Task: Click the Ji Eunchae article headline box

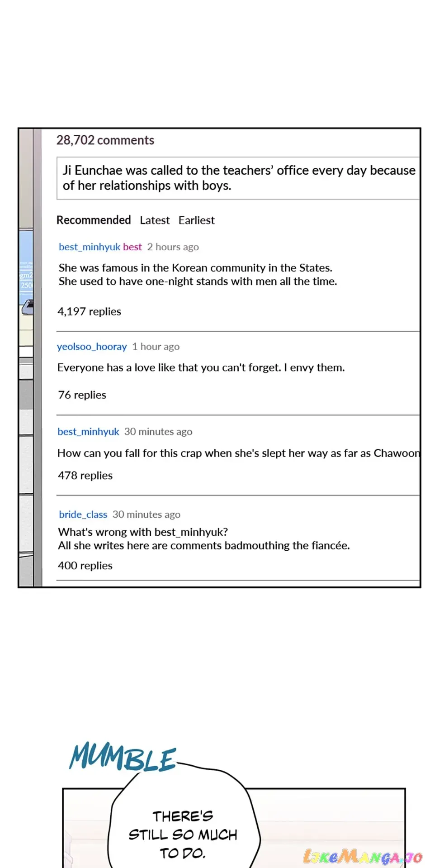Action: tap(238, 178)
